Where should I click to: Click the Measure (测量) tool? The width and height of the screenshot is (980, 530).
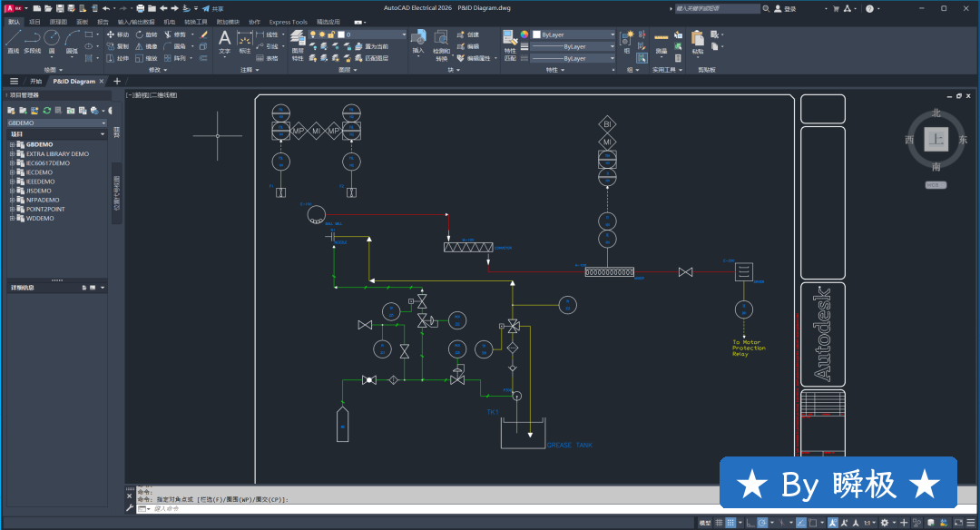coord(661,40)
